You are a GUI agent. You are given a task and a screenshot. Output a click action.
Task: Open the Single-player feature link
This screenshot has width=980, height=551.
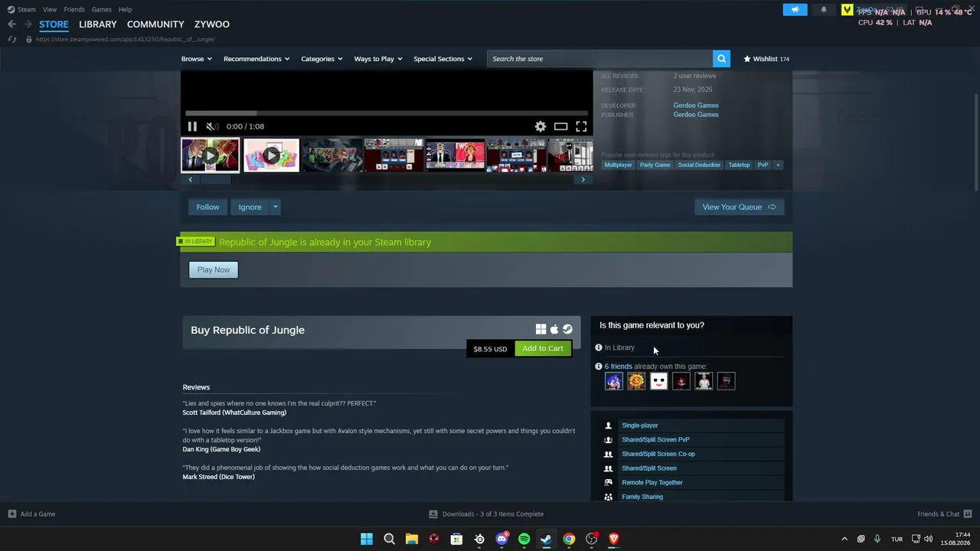pos(640,425)
